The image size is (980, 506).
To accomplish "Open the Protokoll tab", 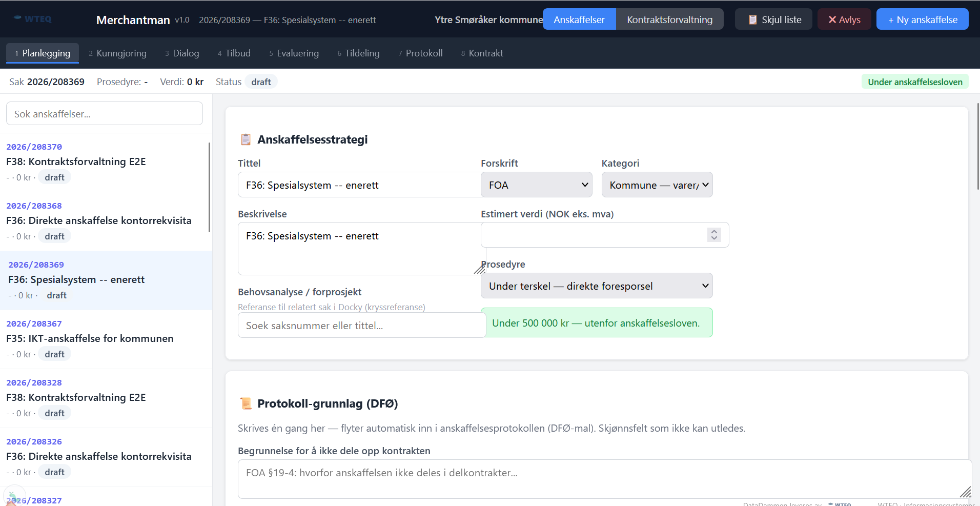I will click(x=420, y=53).
